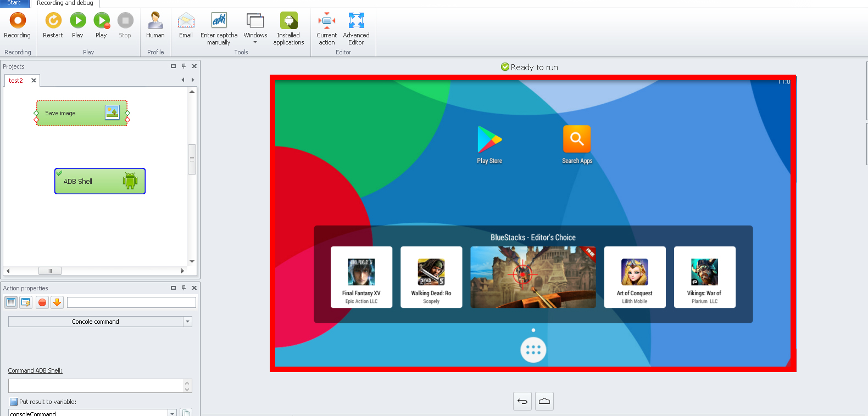Image resolution: width=868 pixels, height=416 pixels.
Task: Toggle the red breakpoint circle icon
Action: (x=42, y=302)
